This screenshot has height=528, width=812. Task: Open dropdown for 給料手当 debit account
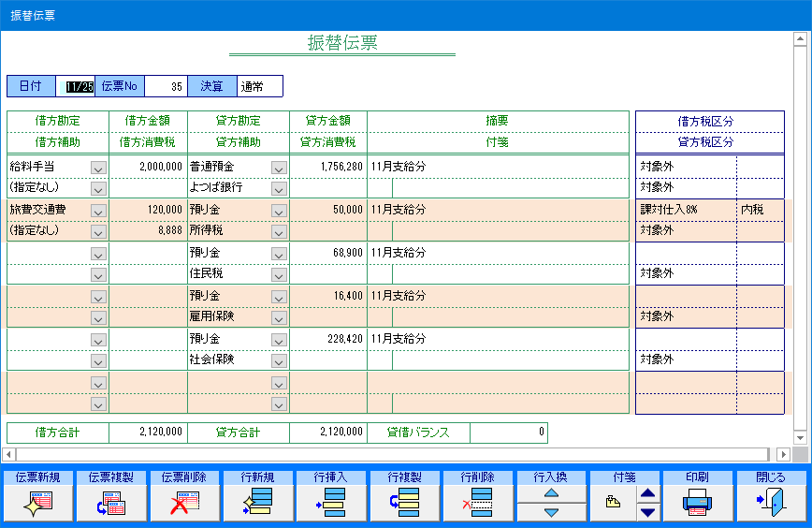click(98, 168)
